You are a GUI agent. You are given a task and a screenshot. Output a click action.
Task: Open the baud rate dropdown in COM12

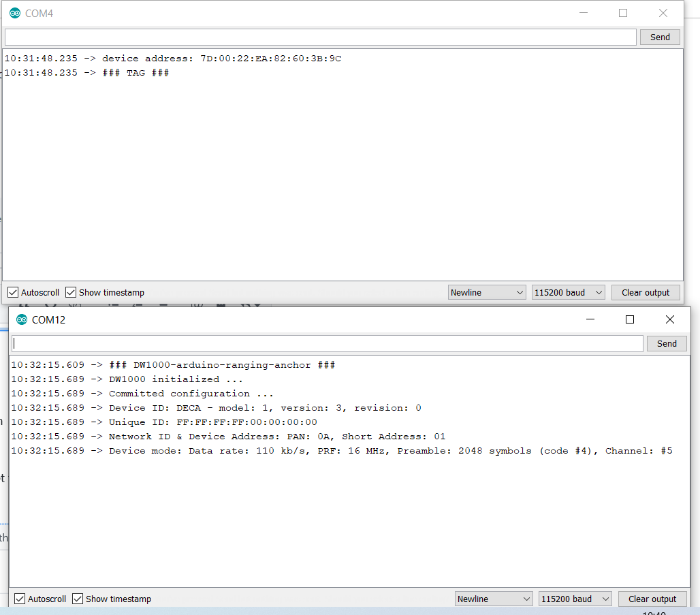(575, 599)
